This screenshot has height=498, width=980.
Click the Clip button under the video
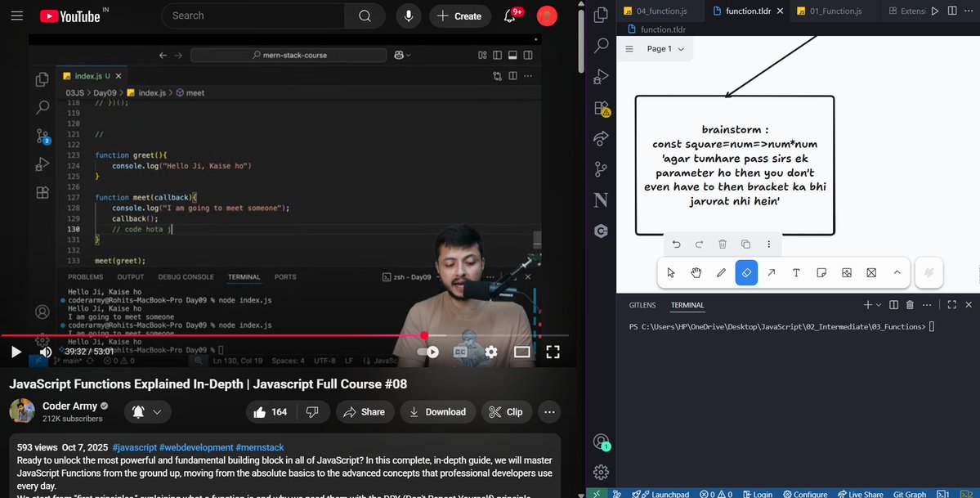coord(506,411)
